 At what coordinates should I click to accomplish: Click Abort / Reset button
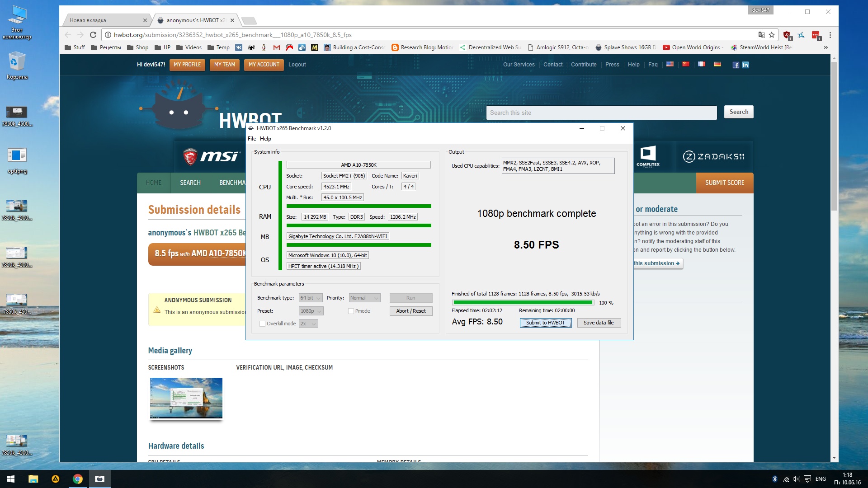tap(411, 311)
